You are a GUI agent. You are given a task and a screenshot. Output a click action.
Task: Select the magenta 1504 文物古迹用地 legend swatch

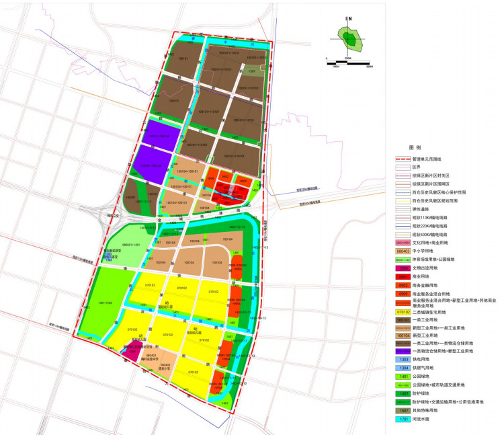402,268
